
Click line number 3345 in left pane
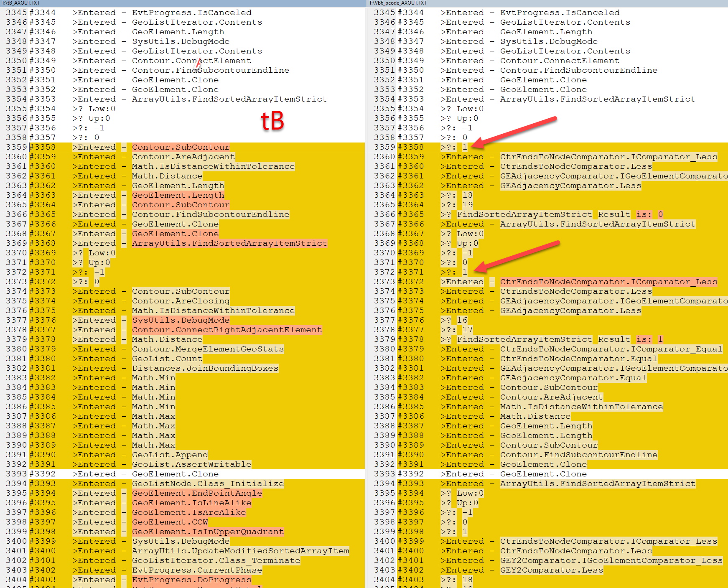click(15, 12)
